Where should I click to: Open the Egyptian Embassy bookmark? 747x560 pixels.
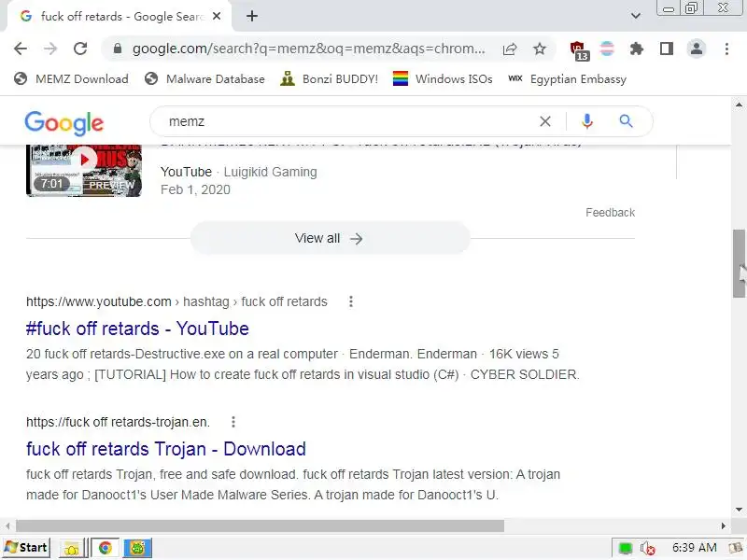point(567,79)
